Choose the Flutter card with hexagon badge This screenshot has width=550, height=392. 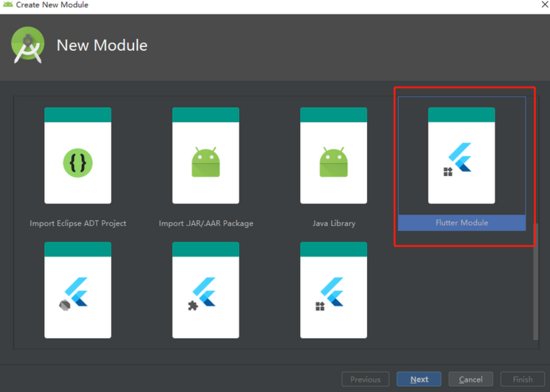[x=78, y=290]
